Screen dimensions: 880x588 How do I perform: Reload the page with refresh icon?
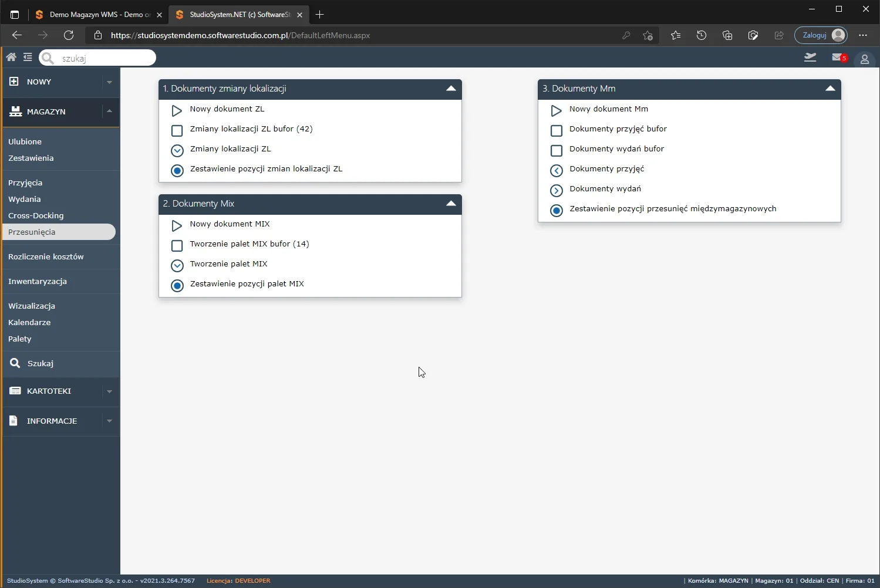69,35
